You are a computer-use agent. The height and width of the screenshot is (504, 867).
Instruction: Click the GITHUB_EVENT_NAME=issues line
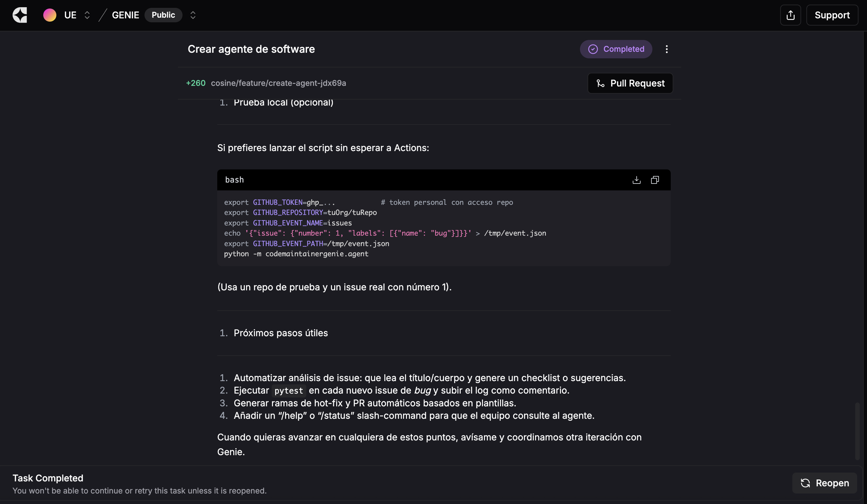288,223
